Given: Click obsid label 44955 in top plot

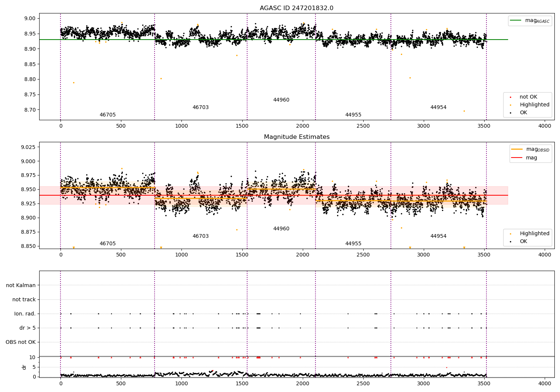Looking at the screenshot, I should (x=353, y=115).
